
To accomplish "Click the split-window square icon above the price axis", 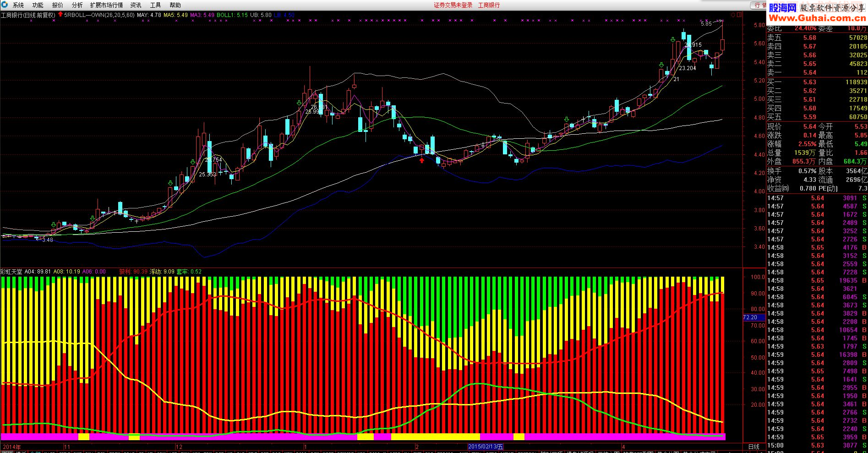I will 739,15.
